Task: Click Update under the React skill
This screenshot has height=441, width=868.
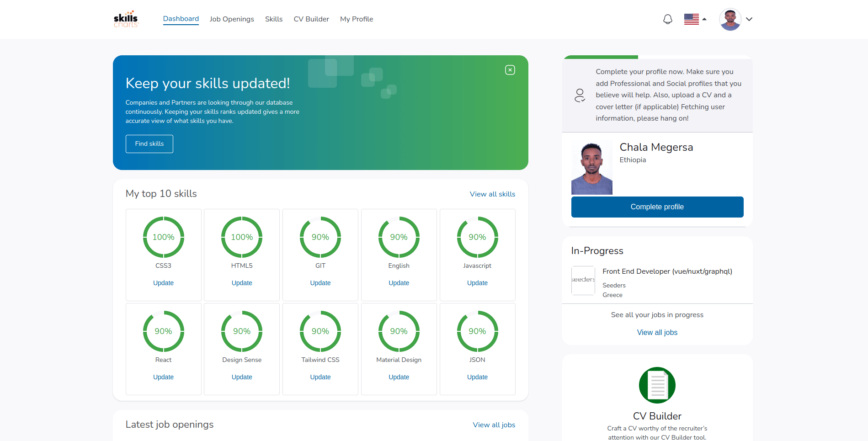Action: [163, 377]
